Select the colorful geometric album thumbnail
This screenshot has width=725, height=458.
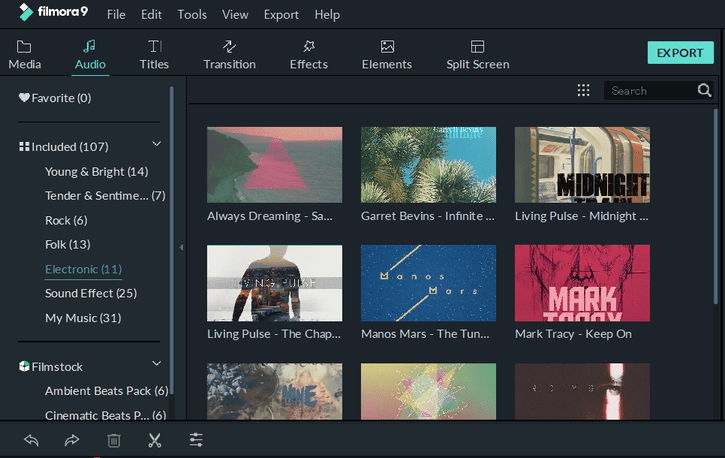[428, 391]
